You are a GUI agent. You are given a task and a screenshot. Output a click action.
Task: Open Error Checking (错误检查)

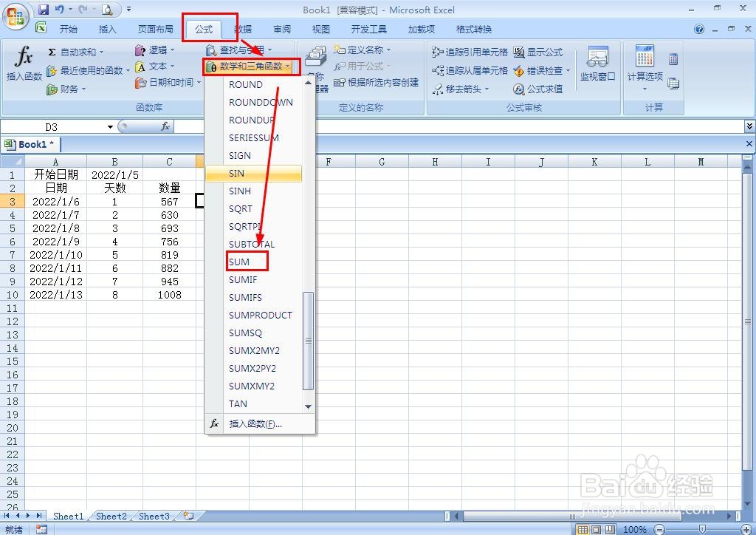pos(541,70)
